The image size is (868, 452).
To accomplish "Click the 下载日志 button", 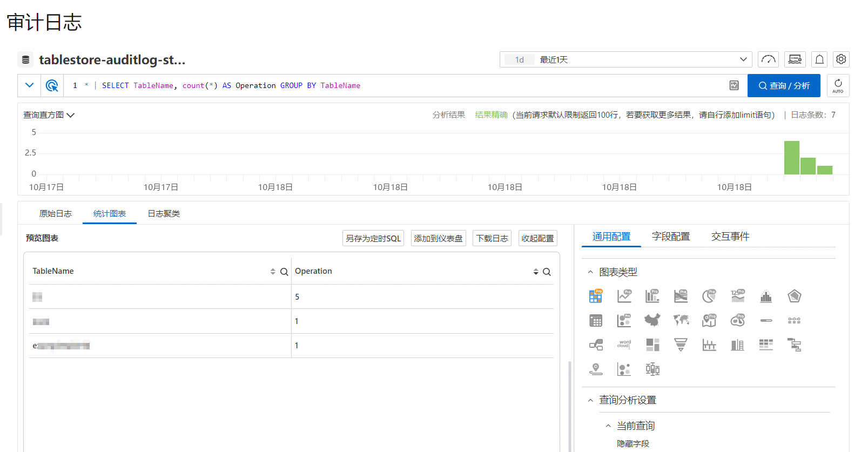I will click(492, 238).
